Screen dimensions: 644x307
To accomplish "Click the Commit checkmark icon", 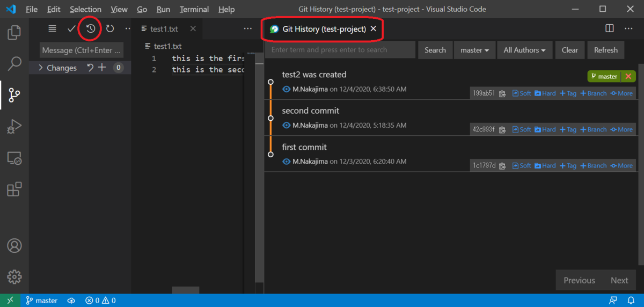I will (x=71, y=29).
